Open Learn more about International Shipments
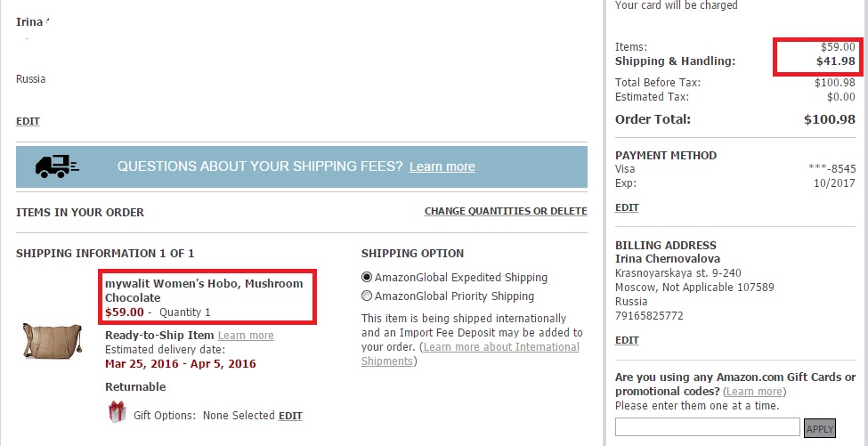The image size is (868, 446). (x=470, y=353)
